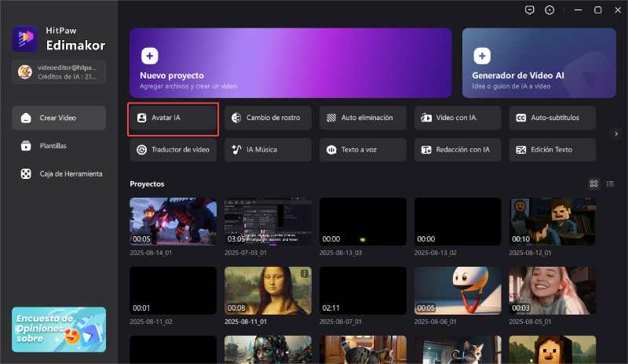Click the Traductor de video icon
Screen dimensions: 628x364
(x=142, y=150)
